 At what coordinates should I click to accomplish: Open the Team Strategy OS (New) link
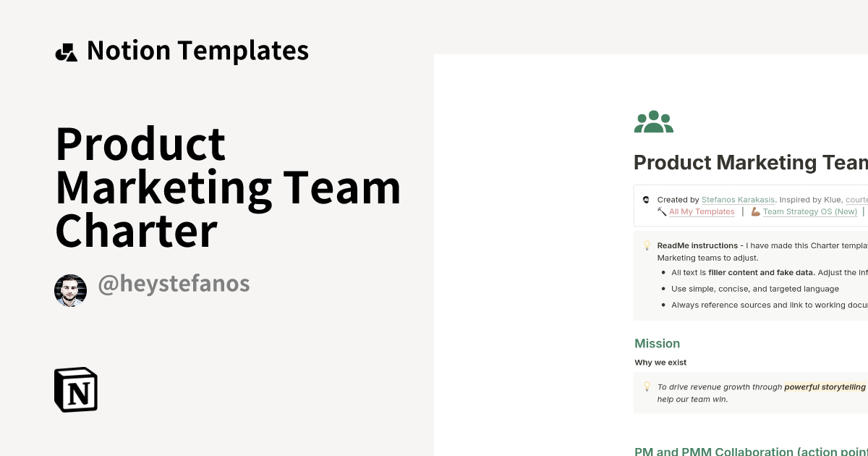click(810, 212)
